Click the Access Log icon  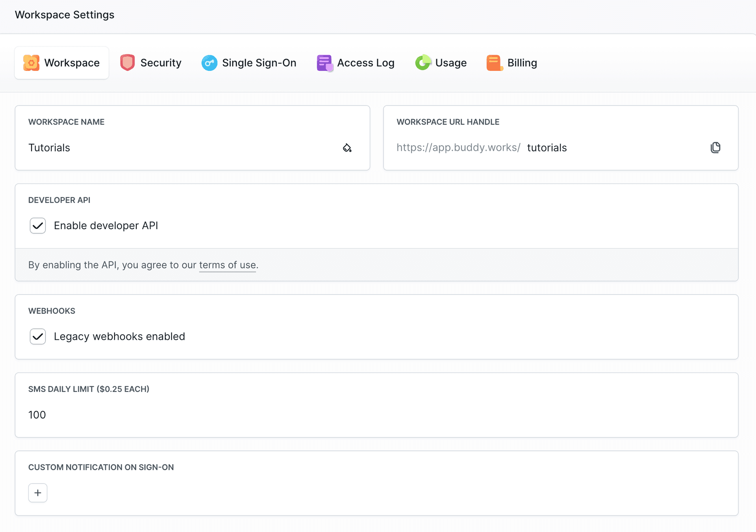click(324, 63)
